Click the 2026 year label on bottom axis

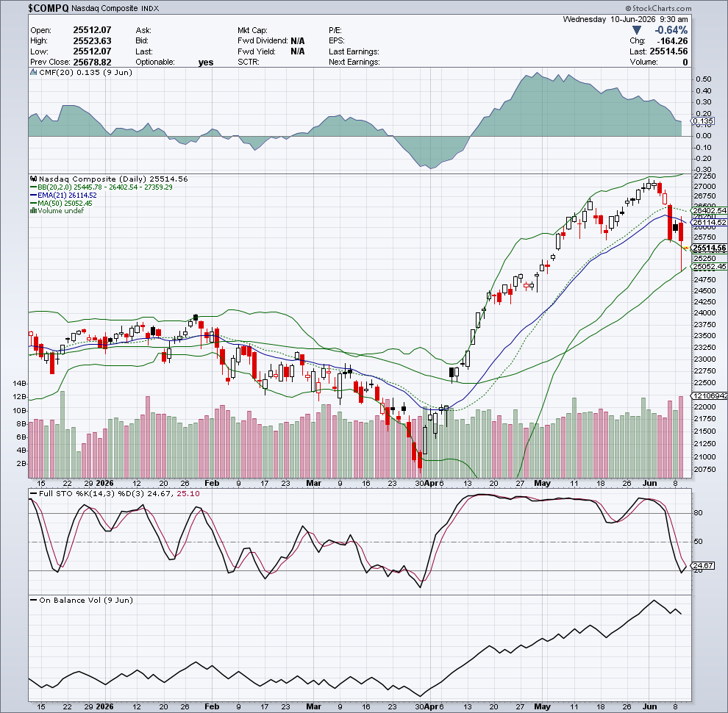click(104, 706)
